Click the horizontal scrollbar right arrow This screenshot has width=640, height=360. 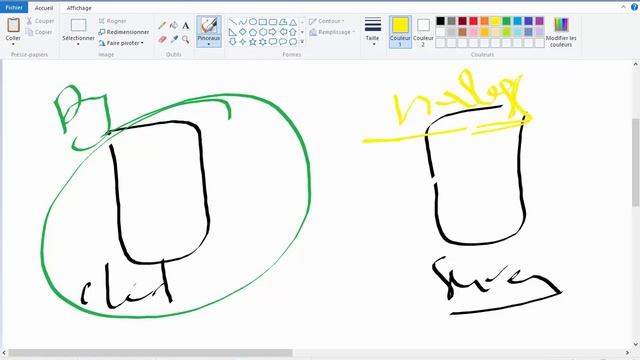[x=627, y=353]
